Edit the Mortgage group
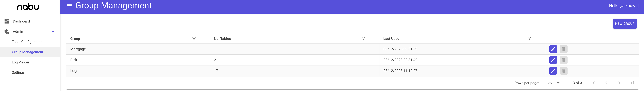This screenshot has width=644, height=91. pos(553,49)
